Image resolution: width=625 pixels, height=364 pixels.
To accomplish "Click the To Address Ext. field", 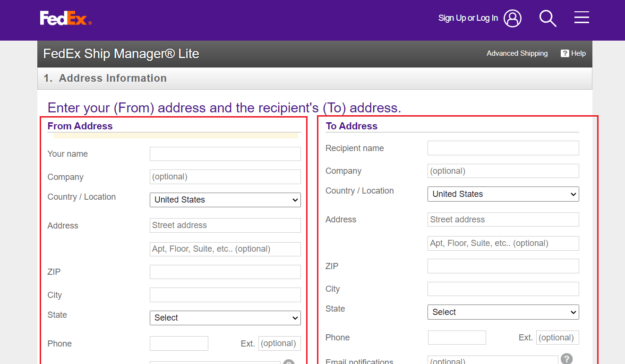I will (557, 338).
